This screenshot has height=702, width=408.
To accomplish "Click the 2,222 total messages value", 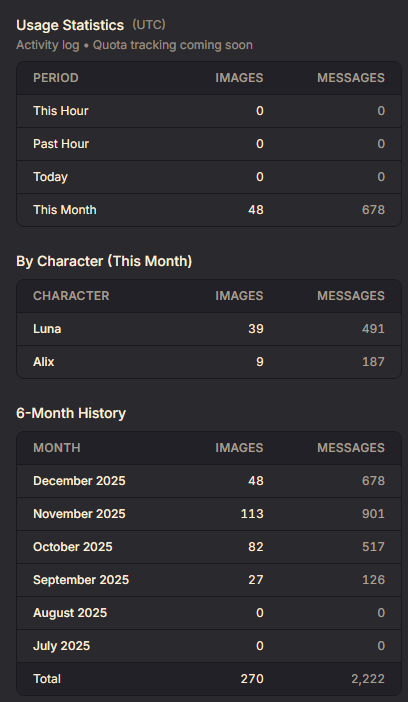I will [x=368, y=679].
